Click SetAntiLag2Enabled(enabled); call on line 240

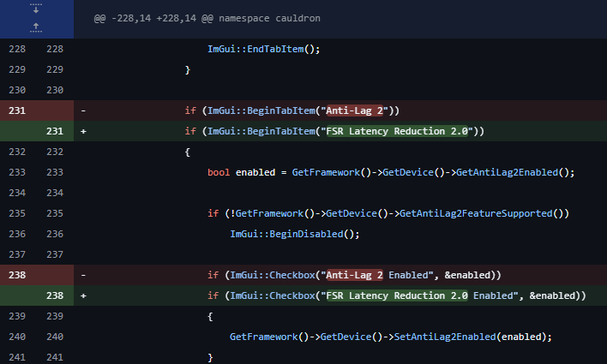coord(472,337)
